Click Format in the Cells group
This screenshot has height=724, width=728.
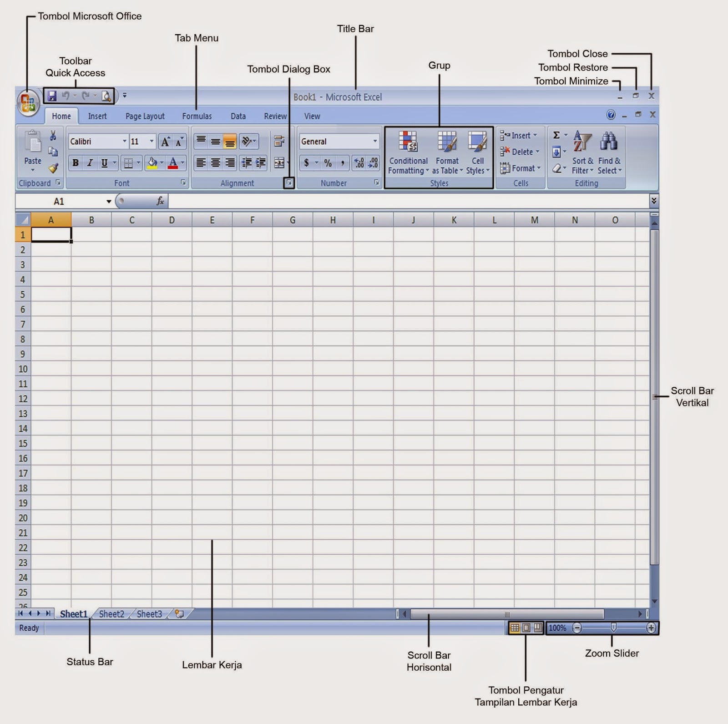pos(521,168)
